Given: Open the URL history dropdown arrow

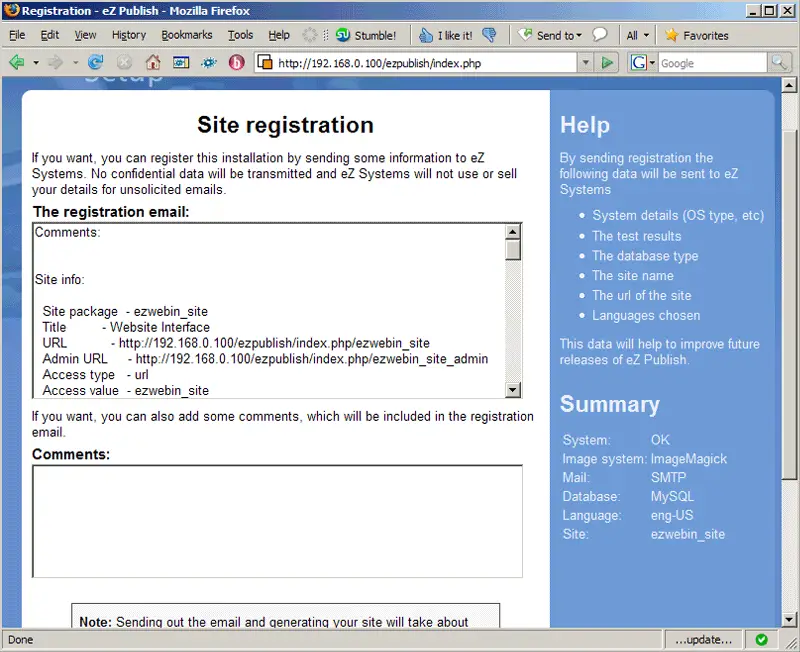Looking at the screenshot, I should point(586,63).
